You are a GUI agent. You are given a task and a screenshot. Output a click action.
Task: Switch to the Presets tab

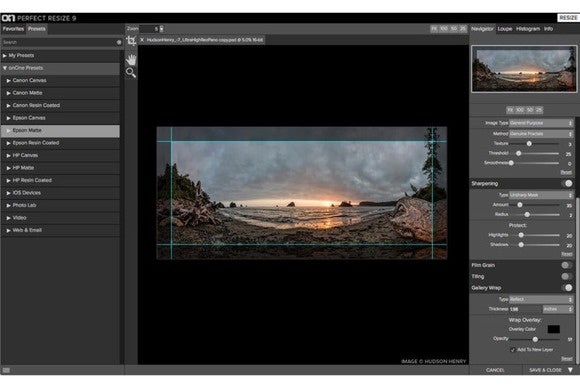click(x=37, y=29)
